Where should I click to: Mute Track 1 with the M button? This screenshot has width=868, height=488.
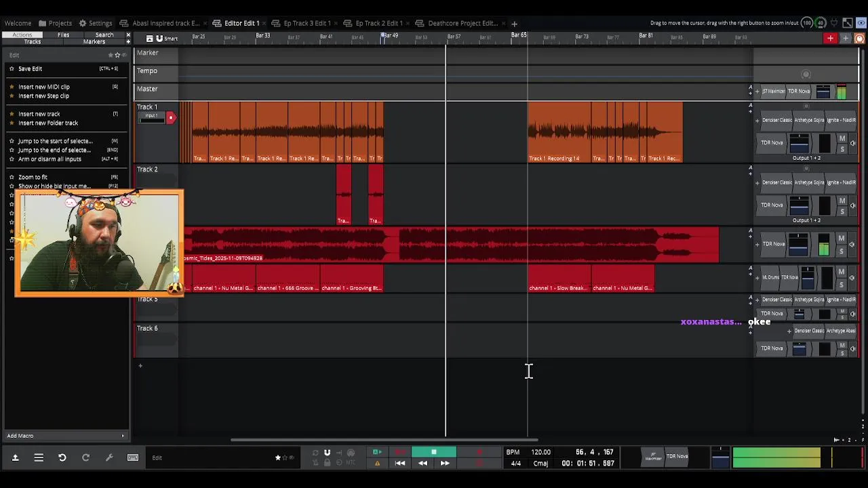pyautogui.click(x=842, y=139)
